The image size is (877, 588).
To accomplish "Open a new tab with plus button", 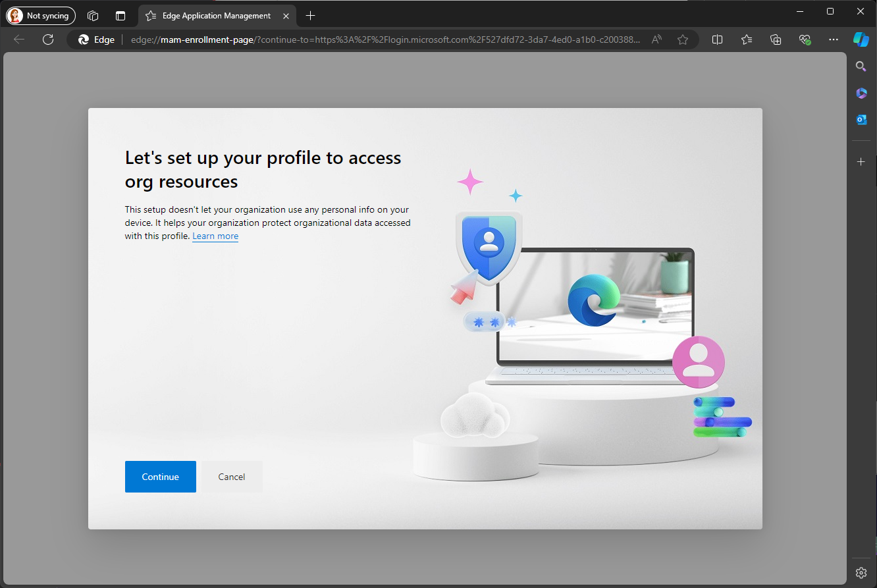I will pyautogui.click(x=311, y=16).
